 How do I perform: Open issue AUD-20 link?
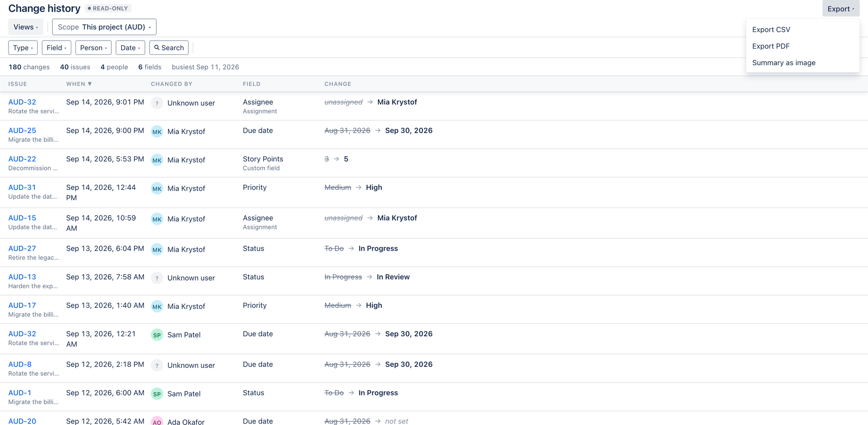pos(22,421)
